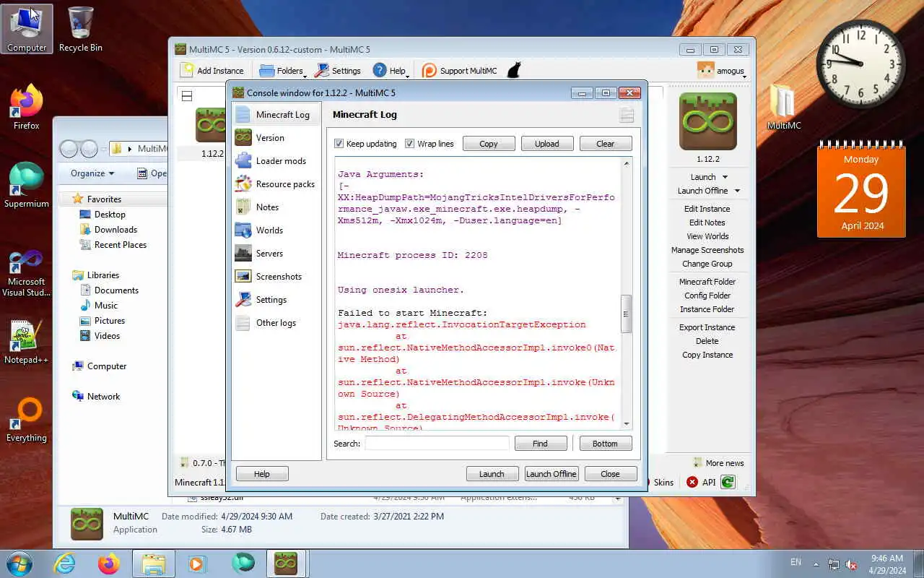The width and height of the screenshot is (924, 578).
Task: Select Network in Explorer navigation pane
Action: [103, 397]
